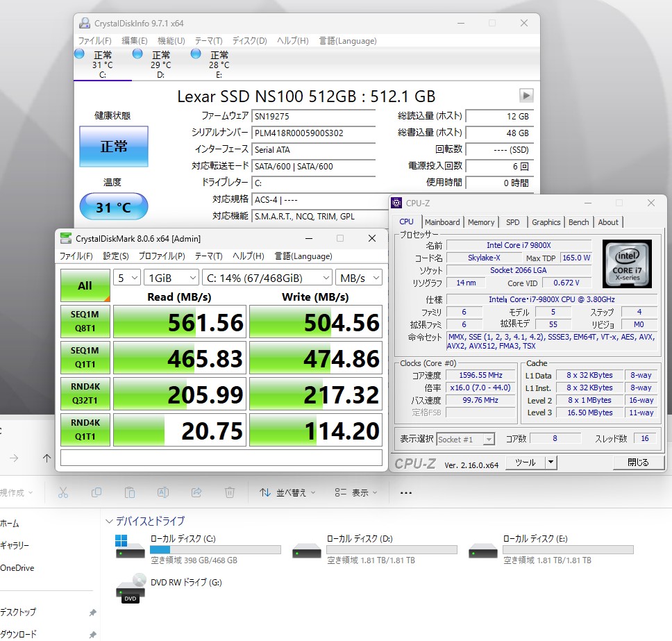Click the Share icon in Explorer toolbar
This screenshot has height=641, width=672.
(x=196, y=492)
